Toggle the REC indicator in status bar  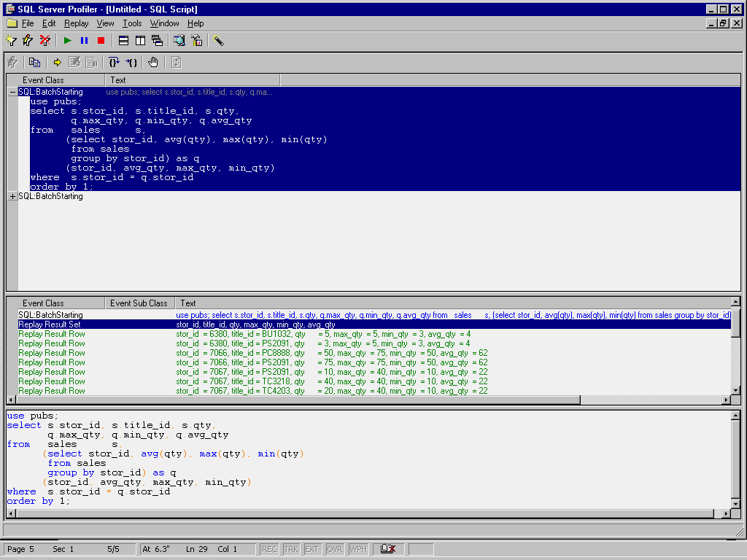tap(269, 549)
